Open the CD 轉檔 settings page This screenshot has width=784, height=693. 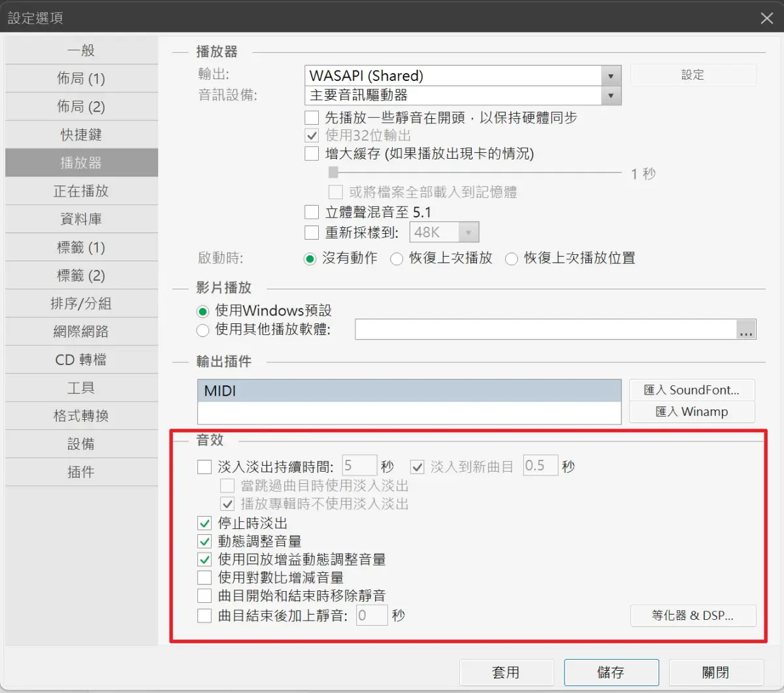coord(82,359)
